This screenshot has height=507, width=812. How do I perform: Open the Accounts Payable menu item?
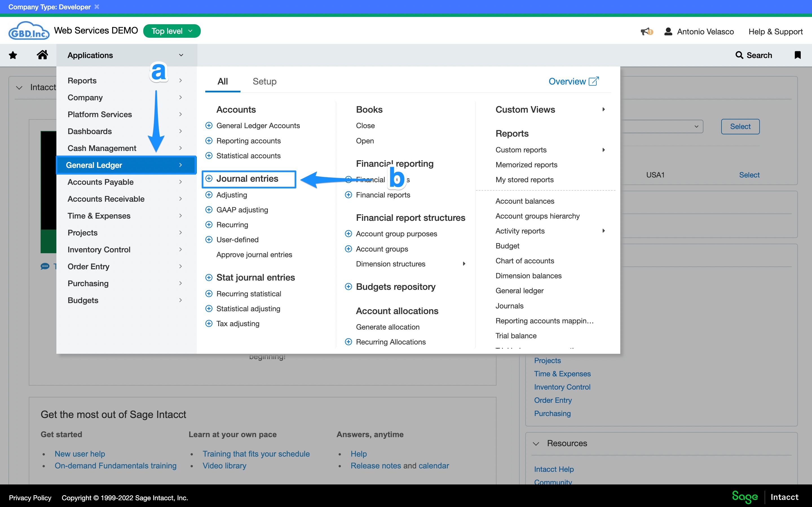[x=101, y=182]
